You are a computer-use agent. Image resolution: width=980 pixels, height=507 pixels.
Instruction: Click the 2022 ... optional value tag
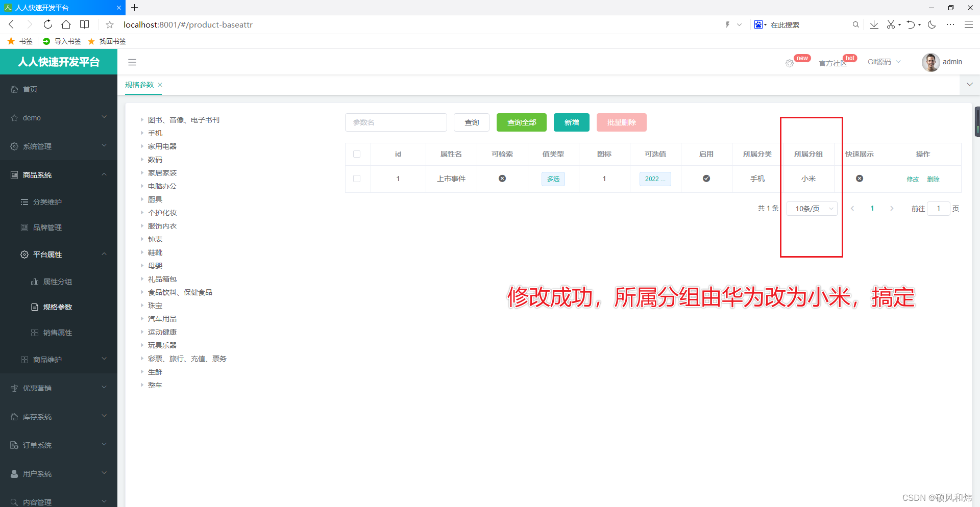[655, 179]
